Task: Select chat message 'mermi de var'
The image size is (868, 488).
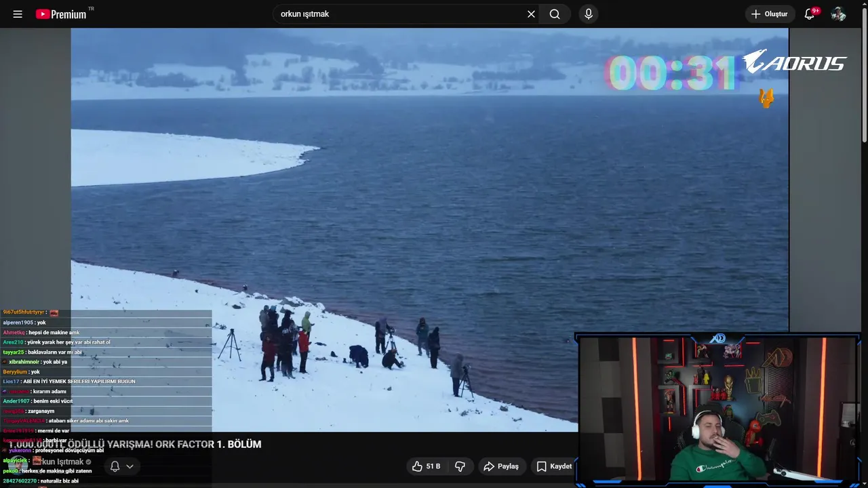Action: click(36, 431)
